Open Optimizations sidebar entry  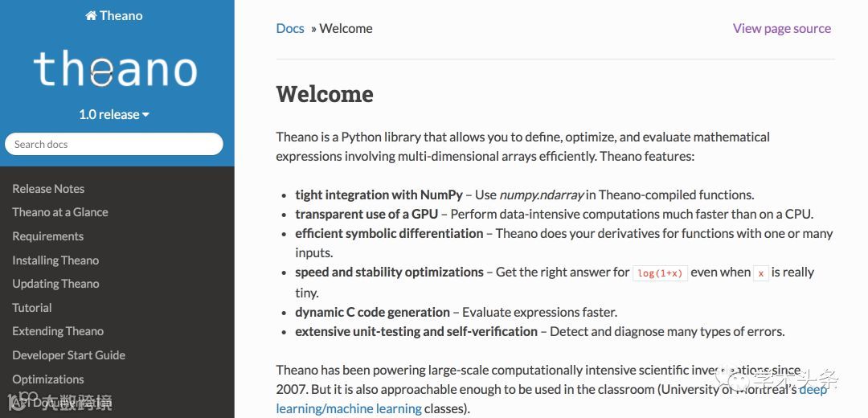tap(48, 379)
